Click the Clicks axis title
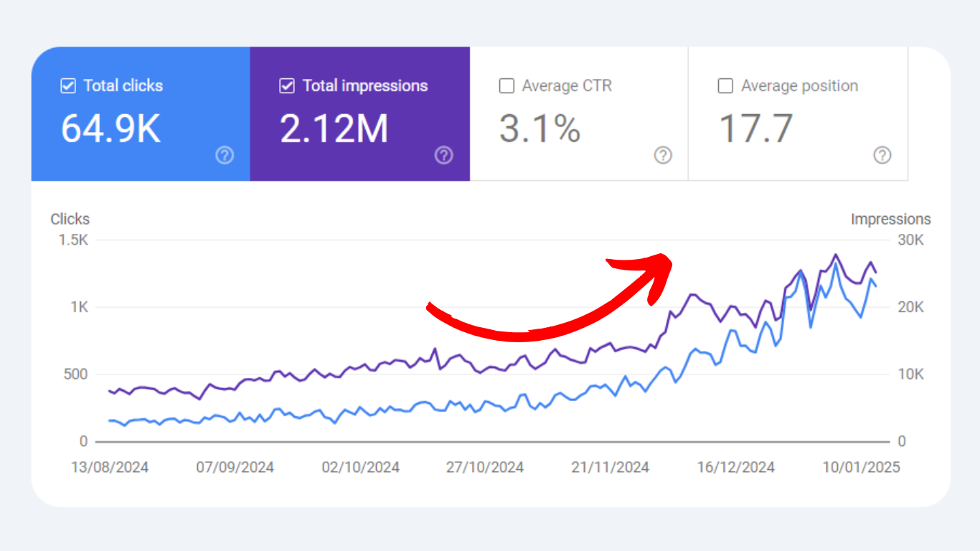The height and width of the screenshot is (551, 980). [70, 220]
